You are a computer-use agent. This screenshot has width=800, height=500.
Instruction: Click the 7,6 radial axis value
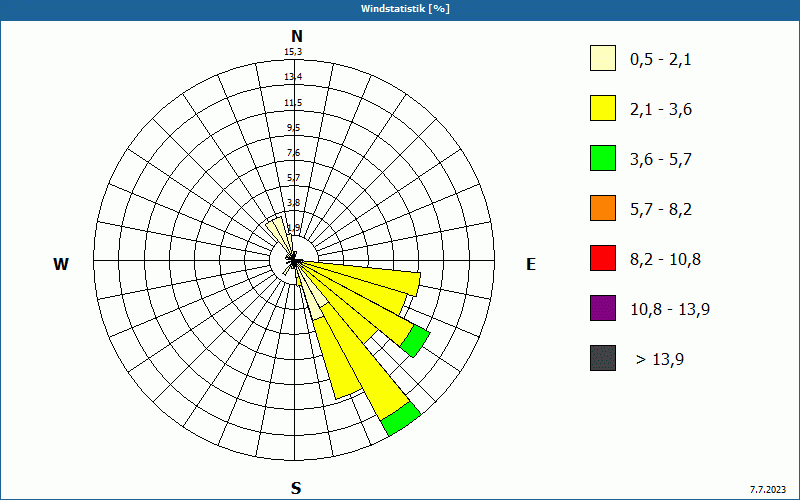point(293,153)
